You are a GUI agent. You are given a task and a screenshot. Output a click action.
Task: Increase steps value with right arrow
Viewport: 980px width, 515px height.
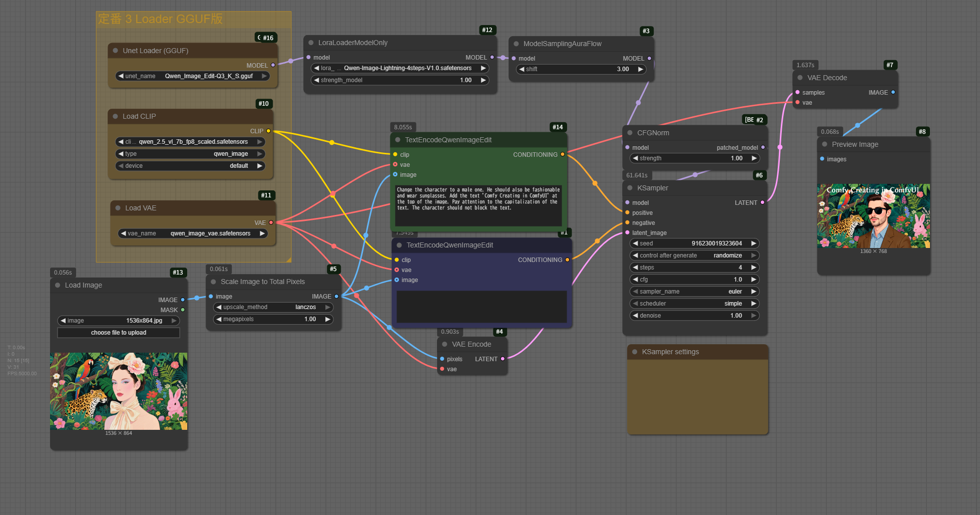pos(754,268)
